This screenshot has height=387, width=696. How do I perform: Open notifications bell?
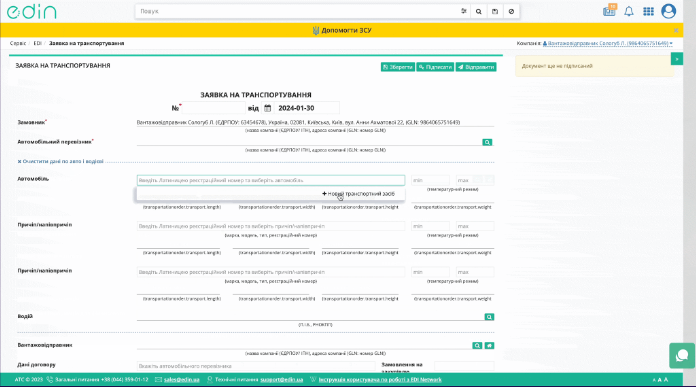coord(629,11)
